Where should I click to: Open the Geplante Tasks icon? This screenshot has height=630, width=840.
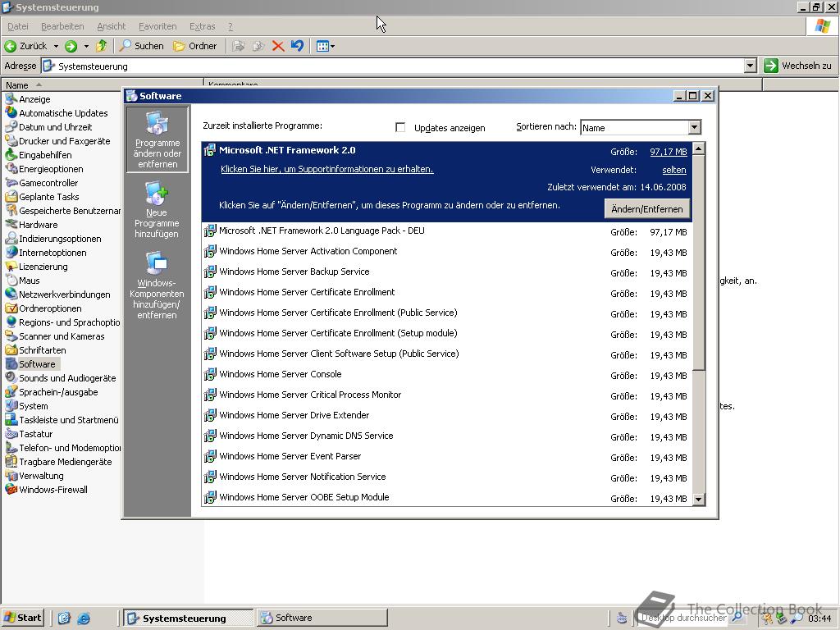pyautogui.click(x=11, y=197)
